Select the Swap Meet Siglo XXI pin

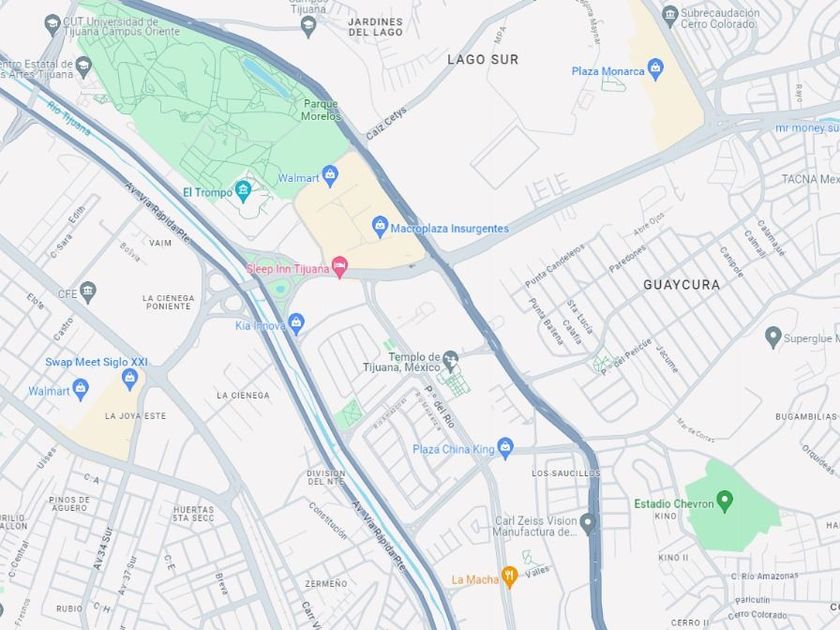point(130,379)
